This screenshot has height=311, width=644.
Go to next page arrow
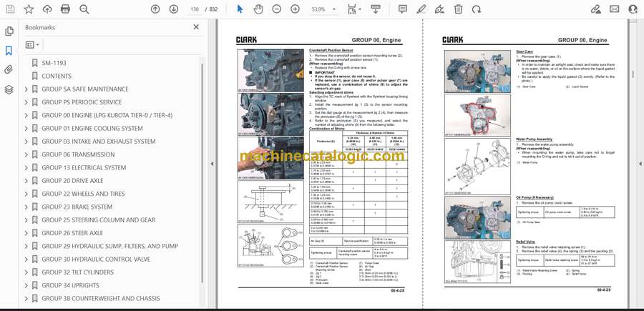pyautogui.click(x=174, y=9)
